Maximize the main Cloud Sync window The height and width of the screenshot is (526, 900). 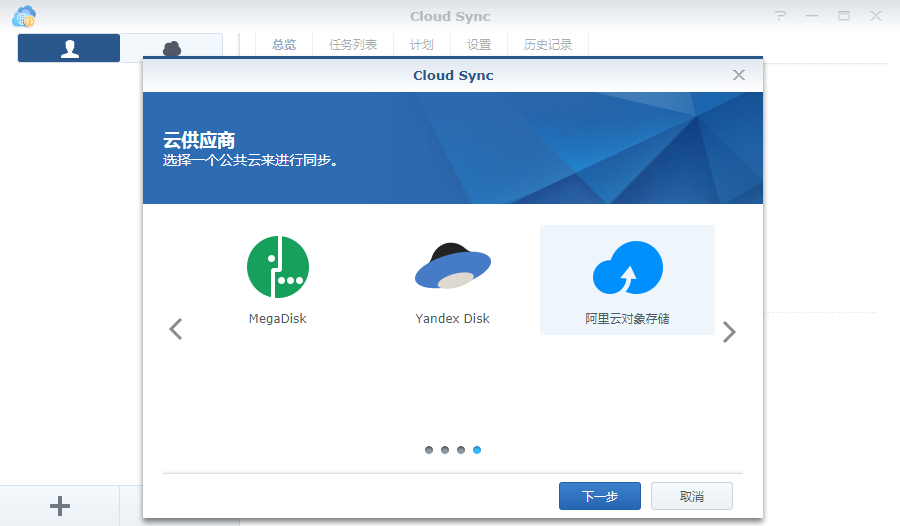click(x=844, y=16)
